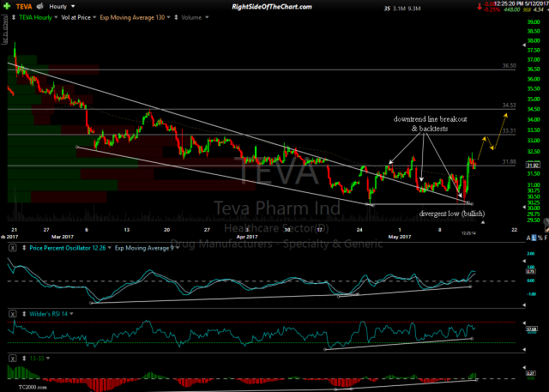Click the 3.1M volume readout at top
Screen dimensions: 549x392
pos(399,9)
